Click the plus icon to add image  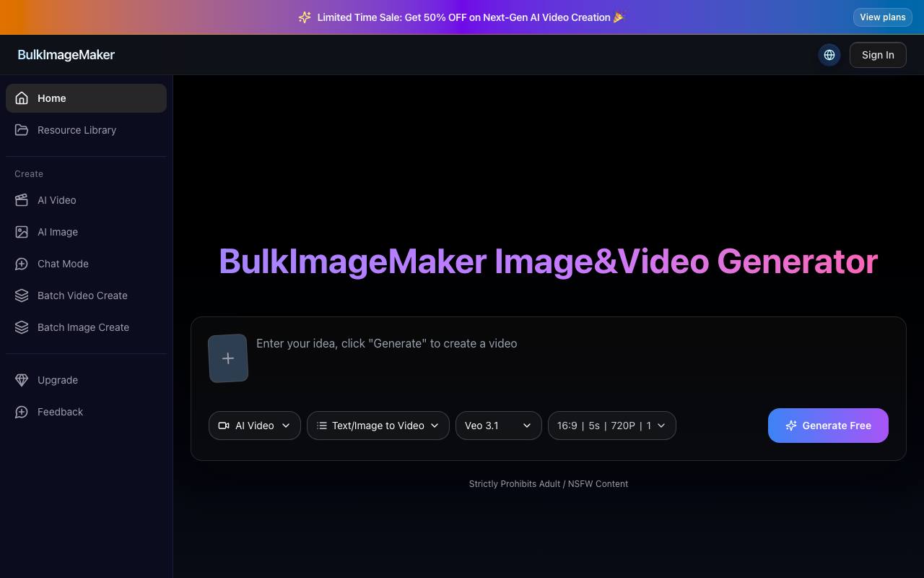pyautogui.click(x=228, y=358)
